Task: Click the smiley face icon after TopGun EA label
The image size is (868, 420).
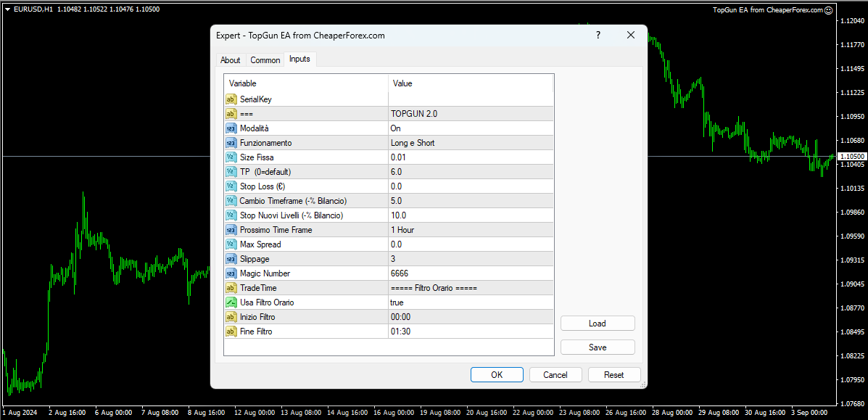Action: [829, 10]
